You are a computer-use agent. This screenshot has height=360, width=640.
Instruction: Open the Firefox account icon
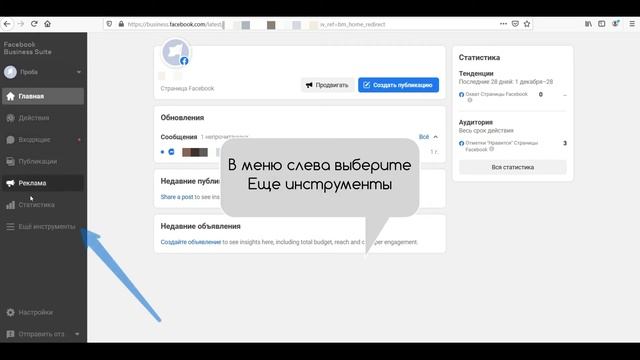tap(616, 24)
